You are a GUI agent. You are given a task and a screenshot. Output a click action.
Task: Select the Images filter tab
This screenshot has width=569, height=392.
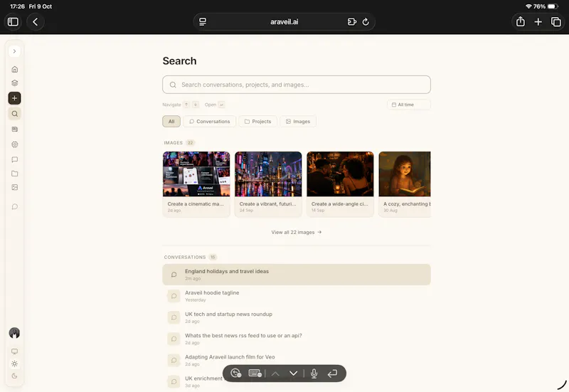[298, 121]
